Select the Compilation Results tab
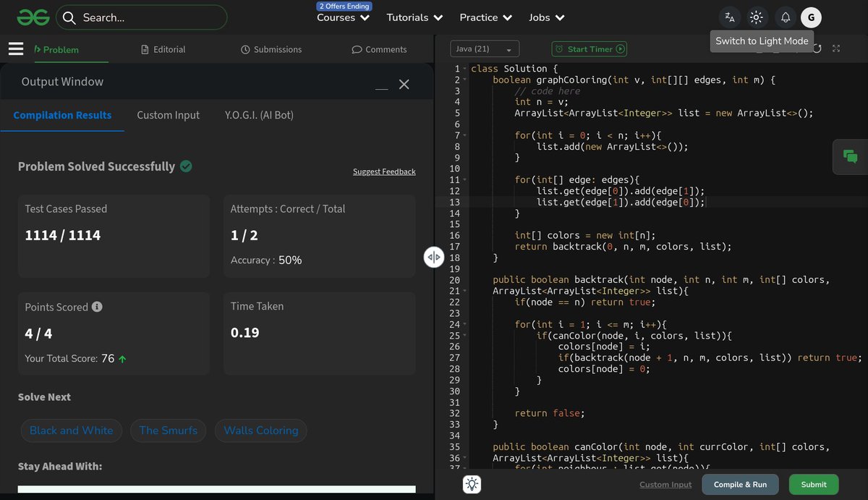 (62, 115)
